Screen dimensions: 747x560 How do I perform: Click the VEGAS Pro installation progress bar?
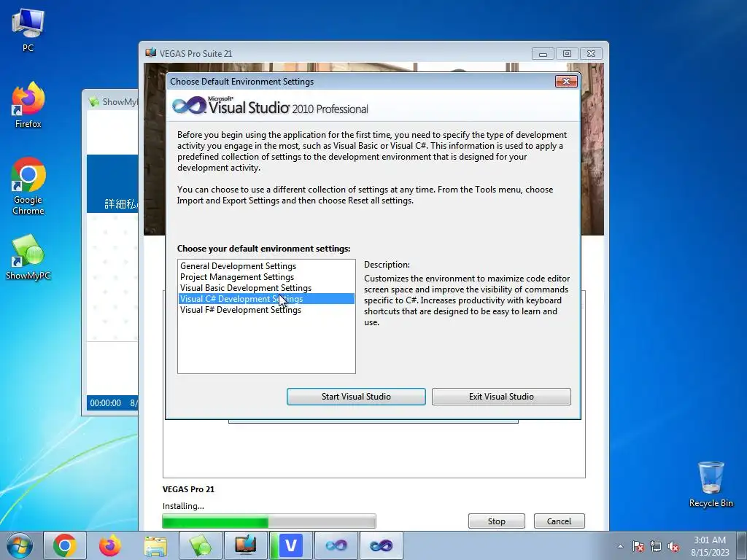tap(269, 521)
